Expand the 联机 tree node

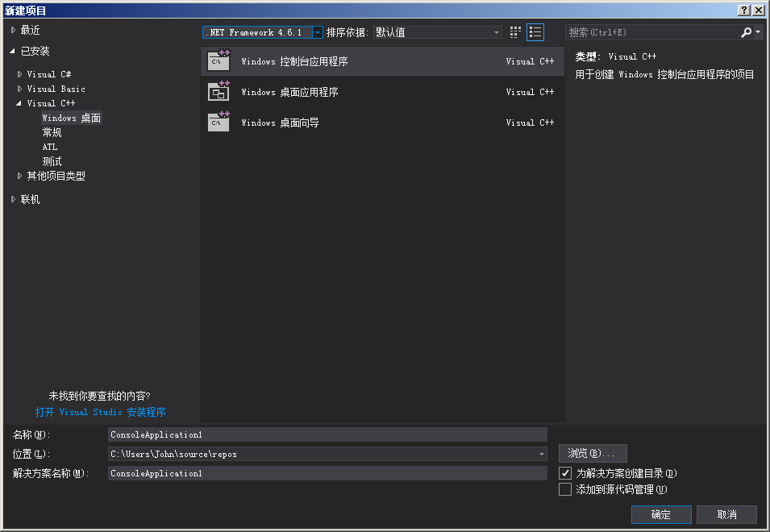[13, 199]
